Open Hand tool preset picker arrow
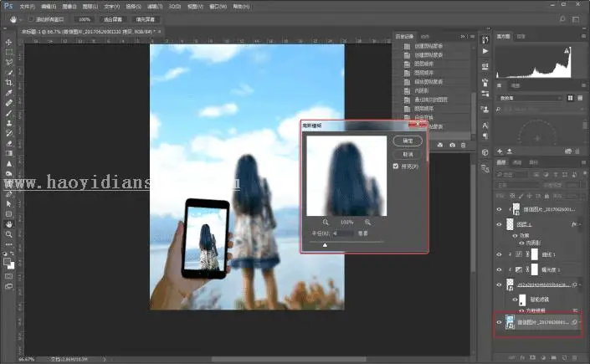The image size is (590, 364). pyautogui.click(x=20, y=19)
